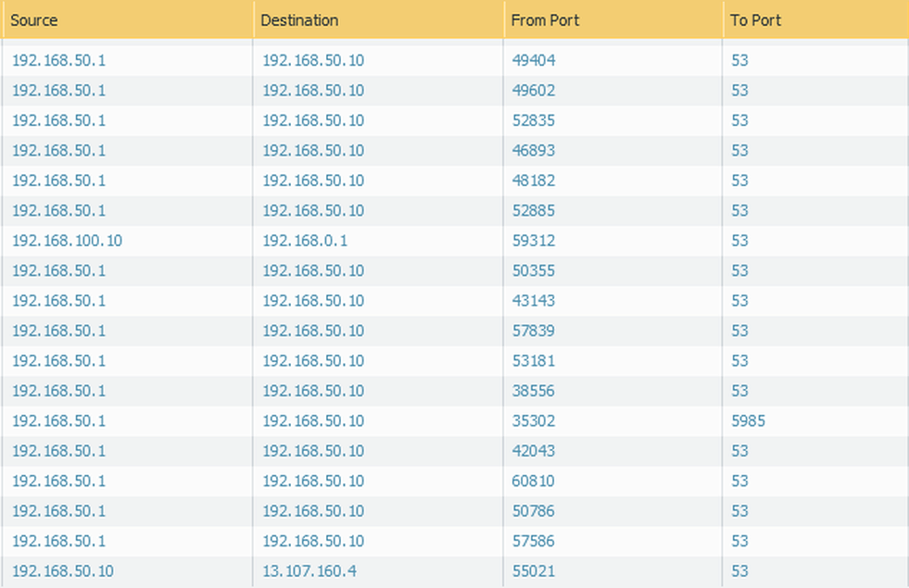Click From Port value 52885

tap(534, 211)
